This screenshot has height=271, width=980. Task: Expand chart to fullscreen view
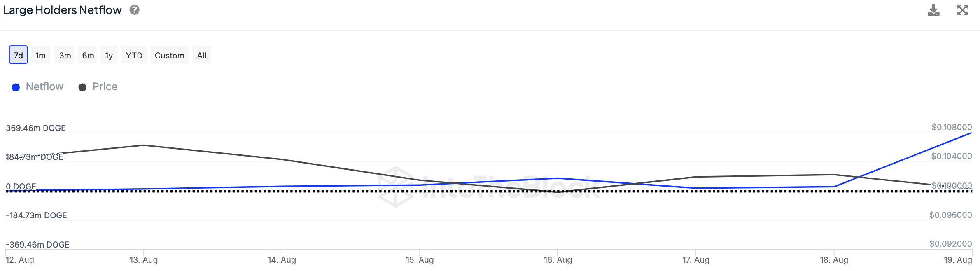tap(962, 10)
